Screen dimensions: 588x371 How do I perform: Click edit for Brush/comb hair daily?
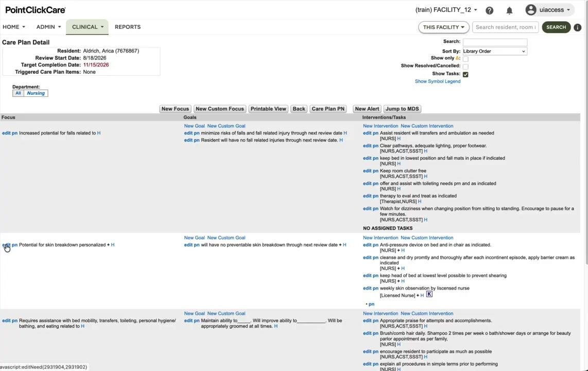(x=367, y=333)
